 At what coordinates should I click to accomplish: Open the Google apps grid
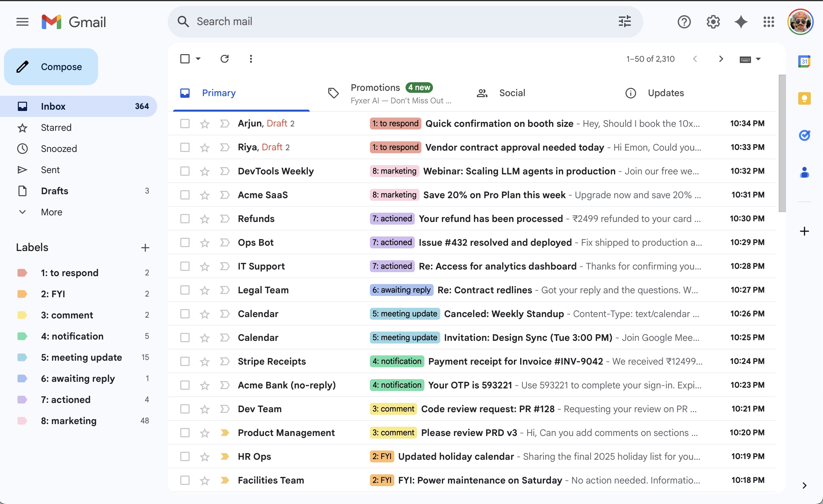click(x=769, y=22)
